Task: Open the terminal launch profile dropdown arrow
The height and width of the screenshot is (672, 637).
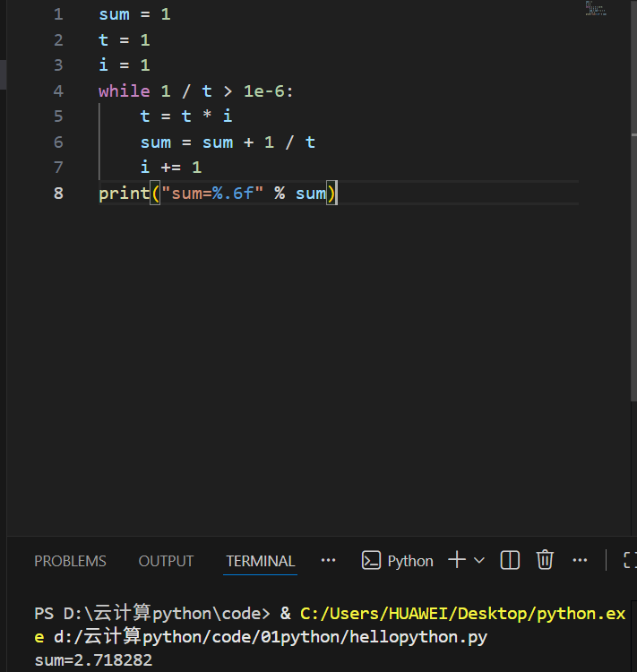Action: point(479,560)
